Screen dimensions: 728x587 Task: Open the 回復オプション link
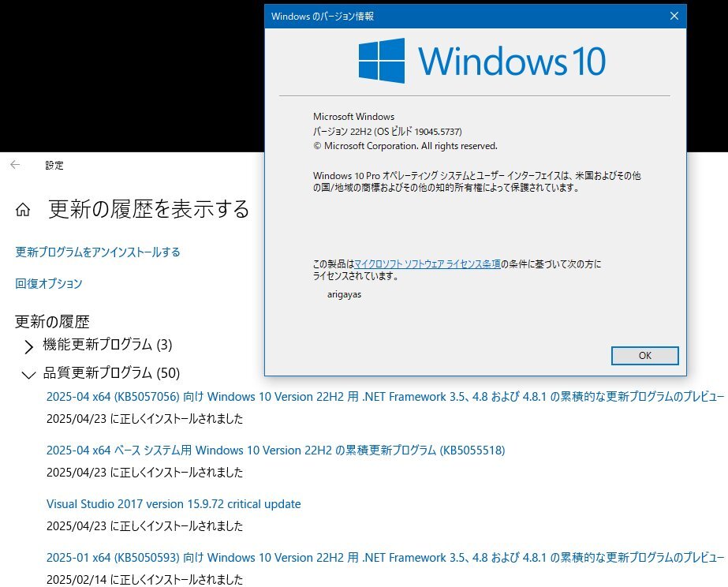[49, 283]
